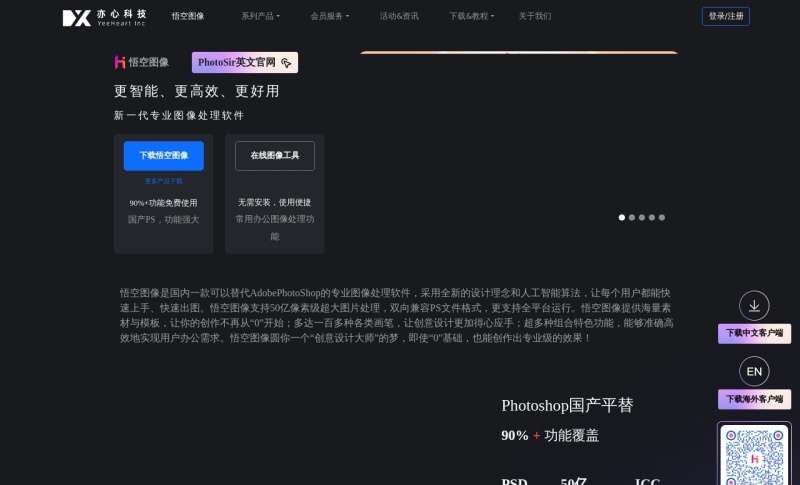Expand the 会员服务 dropdown menu
800x485 pixels.
click(x=329, y=17)
